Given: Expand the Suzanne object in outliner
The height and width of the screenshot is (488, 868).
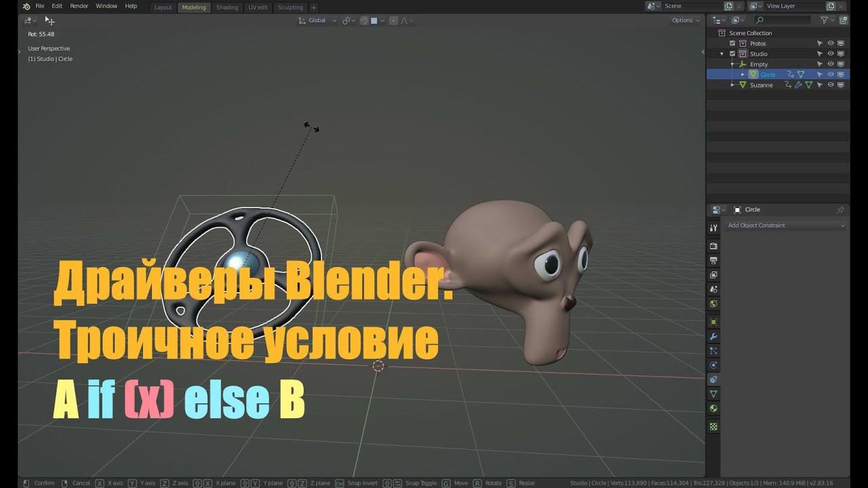Looking at the screenshot, I should click(732, 85).
